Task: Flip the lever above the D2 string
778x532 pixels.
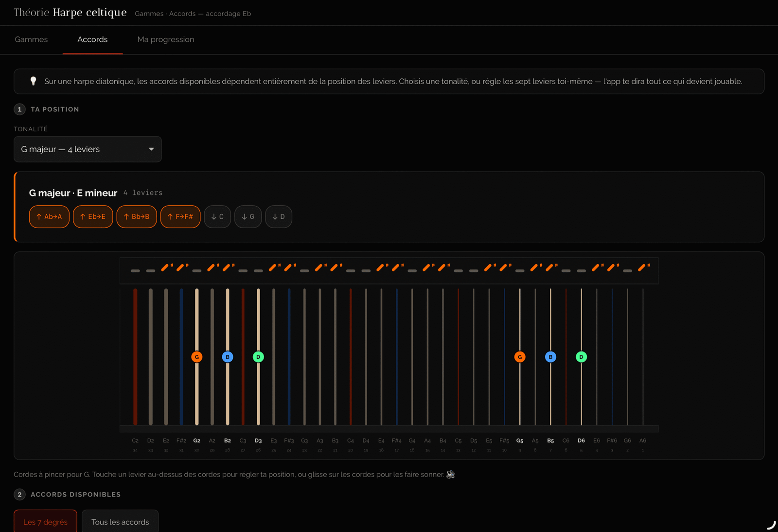Action: [x=151, y=270]
